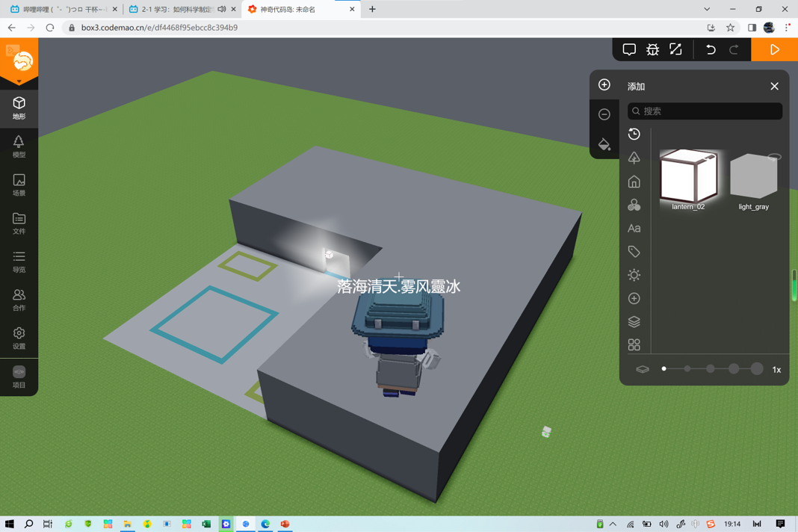Undo the last action
The height and width of the screenshot is (532, 798).
tap(711, 49)
